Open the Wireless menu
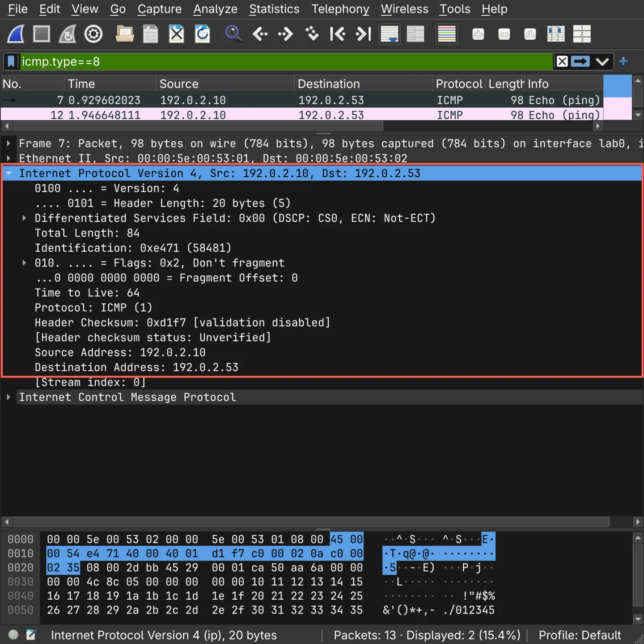The image size is (644, 644). 404,9
